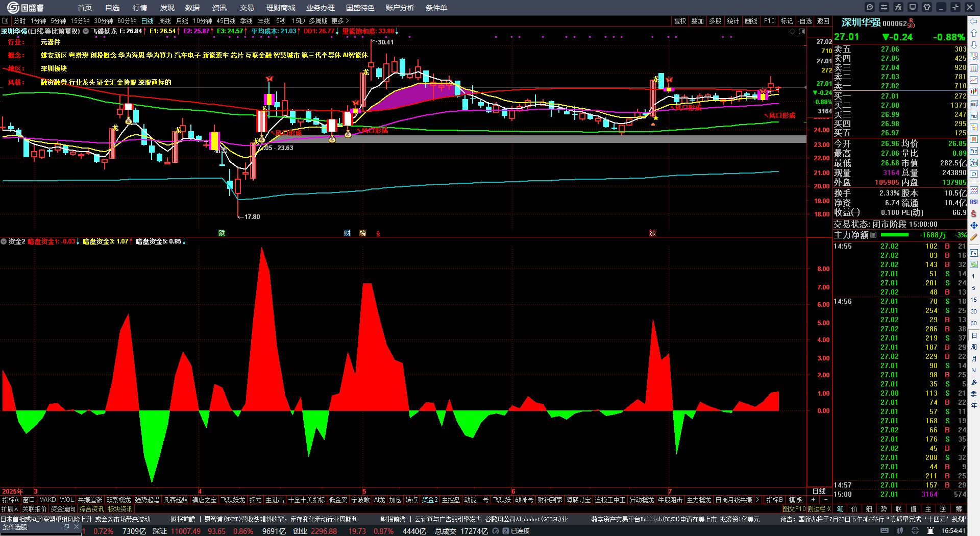The image size is (980, 536).
Task: Restore the 条件选股 floating panel
Action: tap(66, 527)
